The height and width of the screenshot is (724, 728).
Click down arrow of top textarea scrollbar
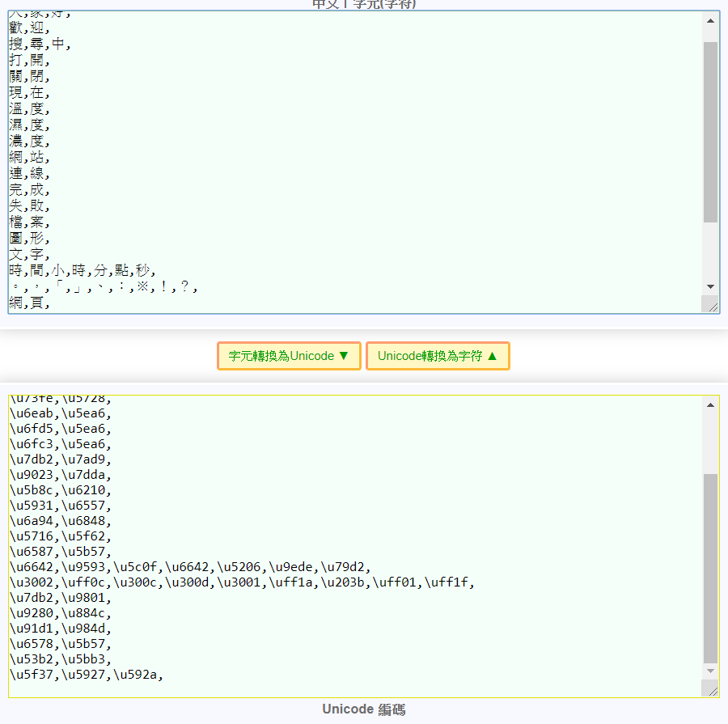click(710, 286)
